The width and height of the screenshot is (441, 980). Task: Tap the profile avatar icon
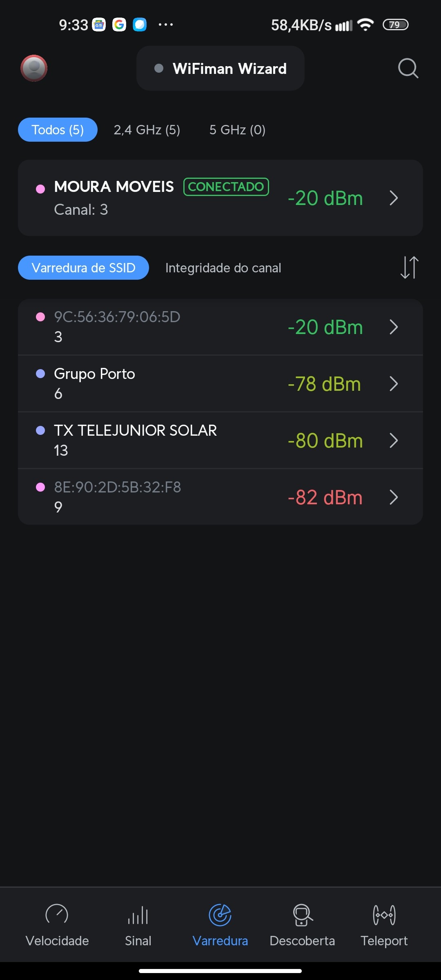click(34, 68)
